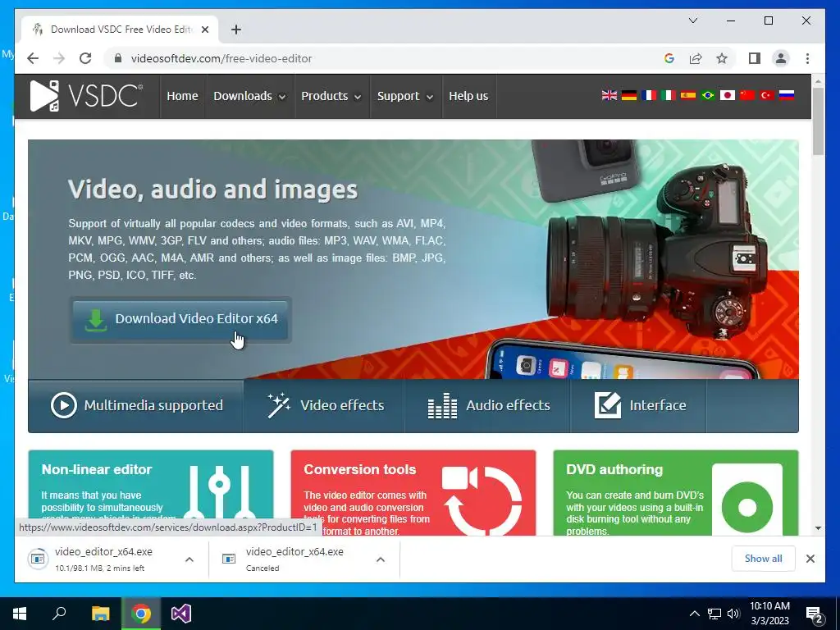Switch language with the UK flag
Image resolution: width=840 pixels, height=630 pixels.
[x=609, y=95]
